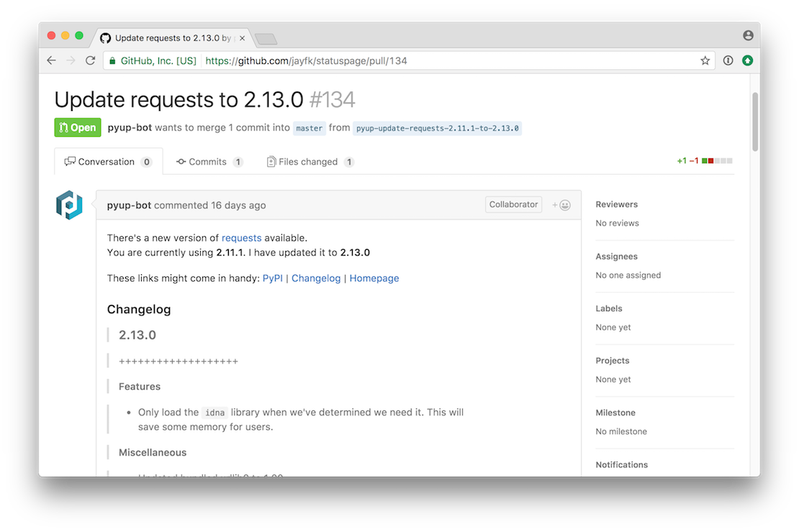Click the page vertical scrollbar
Viewport: 799px width, 532px height.
[755, 122]
